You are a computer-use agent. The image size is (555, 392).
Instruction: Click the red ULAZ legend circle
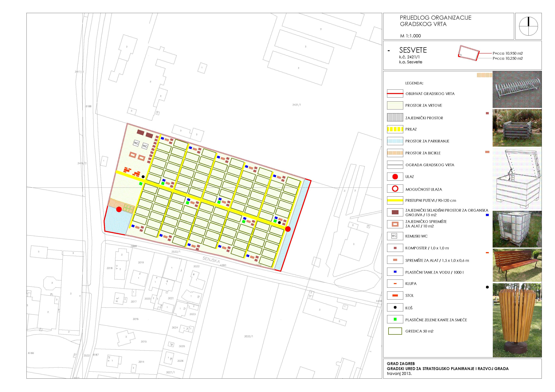point(395,177)
